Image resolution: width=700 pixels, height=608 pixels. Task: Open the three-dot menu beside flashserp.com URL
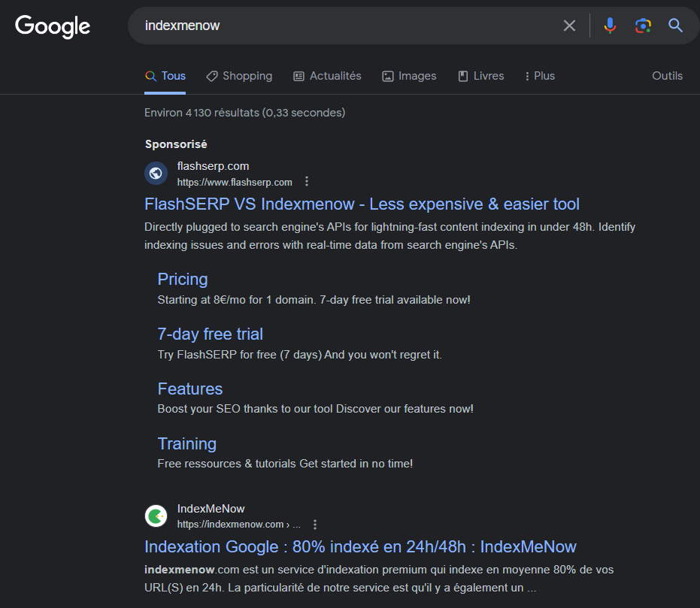[306, 181]
